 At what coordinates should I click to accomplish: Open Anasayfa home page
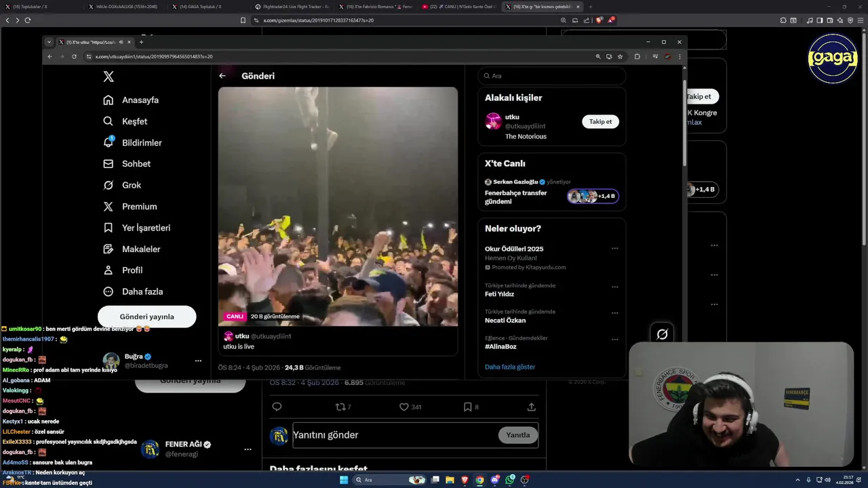click(131, 100)
